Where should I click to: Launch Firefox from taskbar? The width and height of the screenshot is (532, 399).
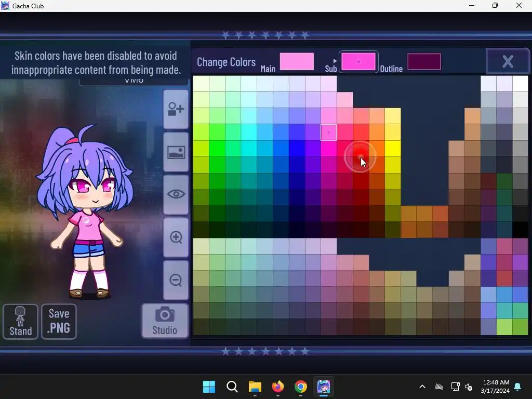[x=278, y=387]
